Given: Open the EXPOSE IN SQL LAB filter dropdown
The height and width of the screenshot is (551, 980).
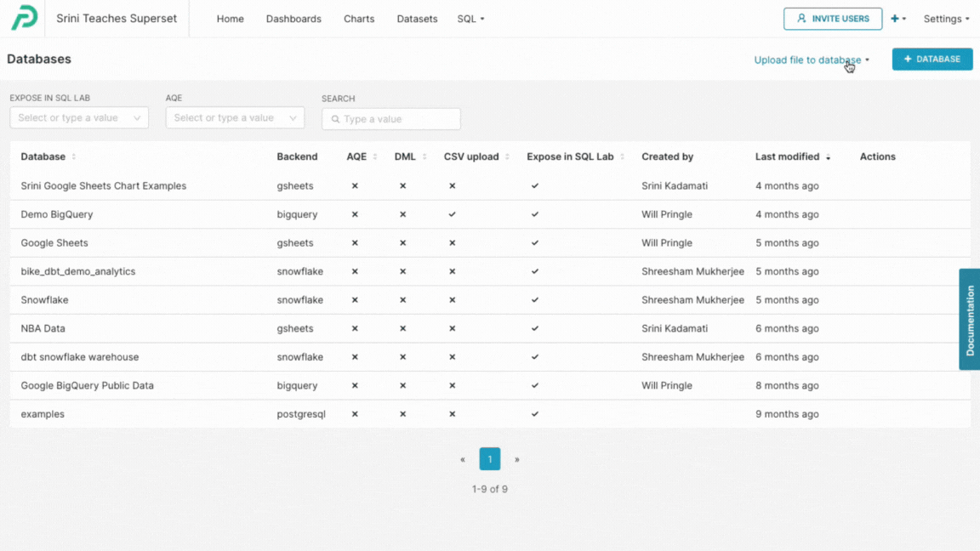Looking at the screenshot, I should tap(78, 117).
